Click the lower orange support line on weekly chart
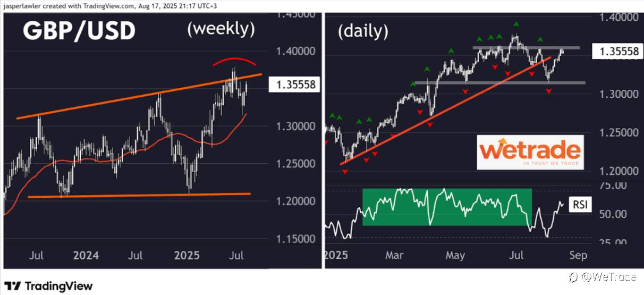The height and width of the screenshot is (295, 644). pyautogui.click(x=139, y=195)
